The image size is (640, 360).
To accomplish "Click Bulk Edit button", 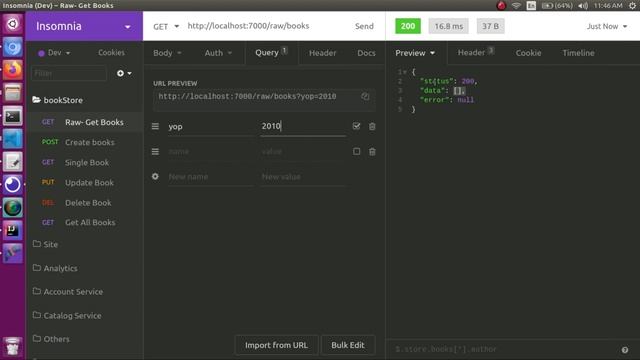I will pos(348,345).
